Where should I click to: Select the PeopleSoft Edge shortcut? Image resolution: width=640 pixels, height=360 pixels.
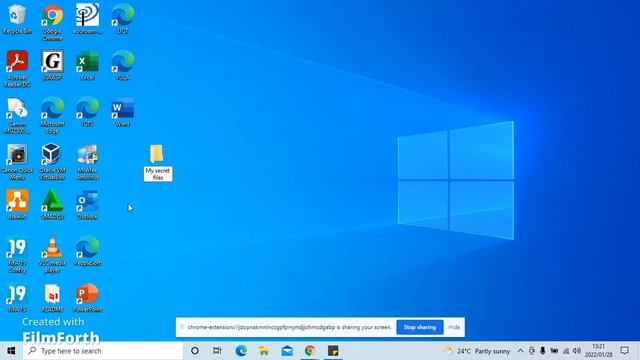click(x=87, y=251)
